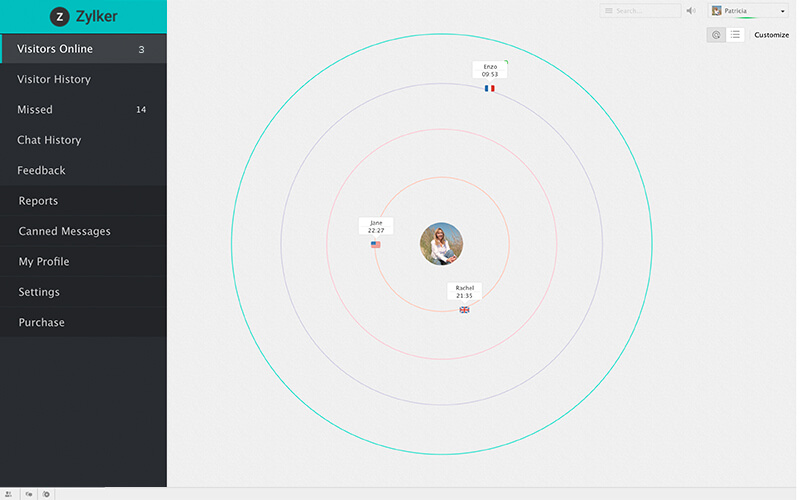Viewport: 800px width, 500px height.
Task: Go to the Missed chats section
Action: [83, 110]
